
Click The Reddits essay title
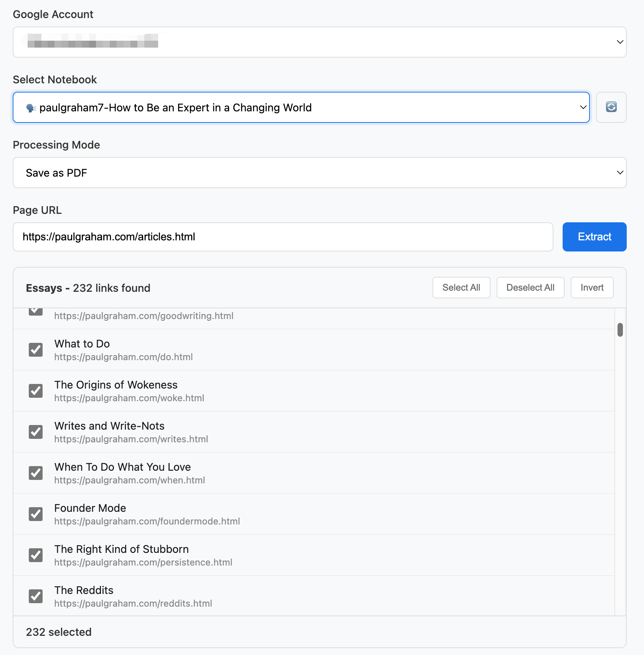pos(84,590)
